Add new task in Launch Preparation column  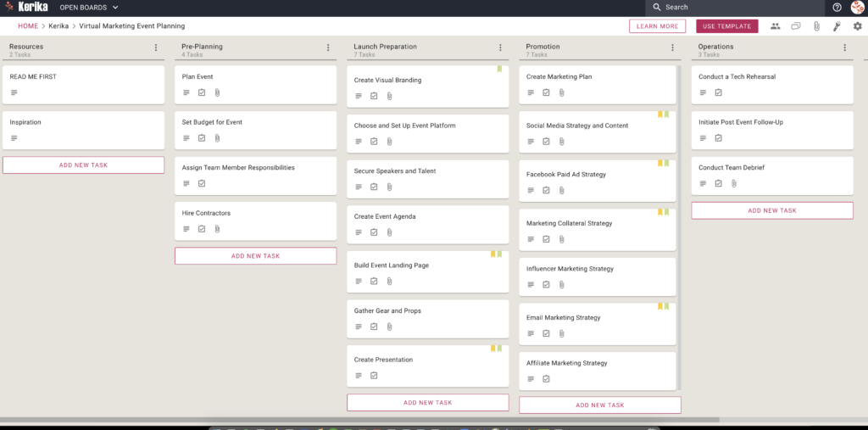428,402
